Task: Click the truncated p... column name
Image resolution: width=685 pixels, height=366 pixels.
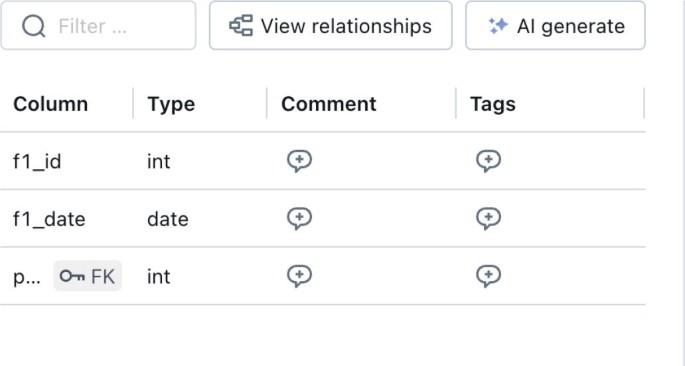Action: [27, 278]
